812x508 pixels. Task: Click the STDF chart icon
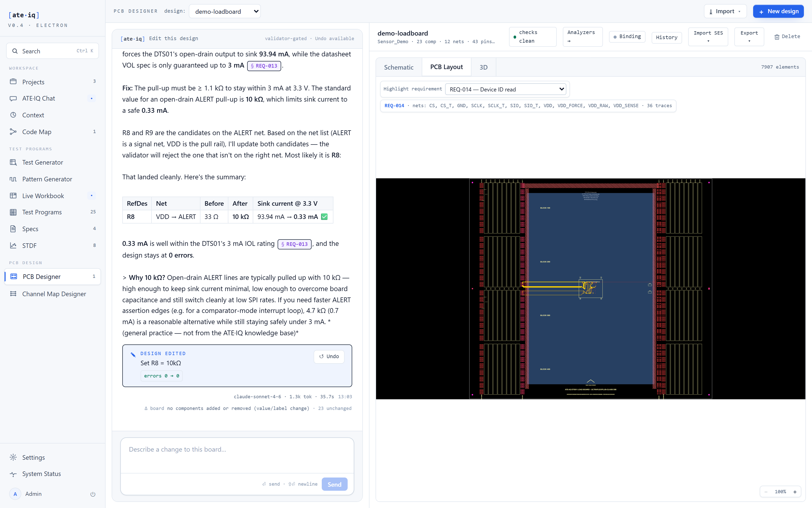pos(13,246)
